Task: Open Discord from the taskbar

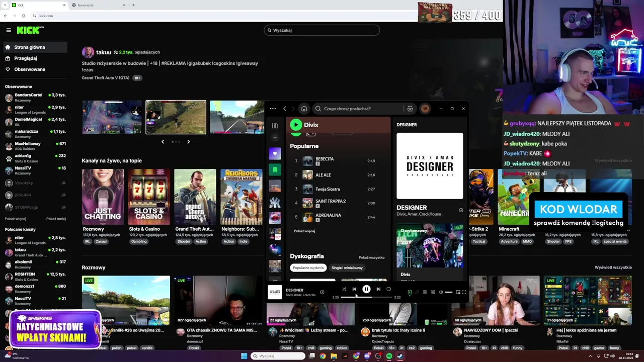Action: (x=367, y=356)
